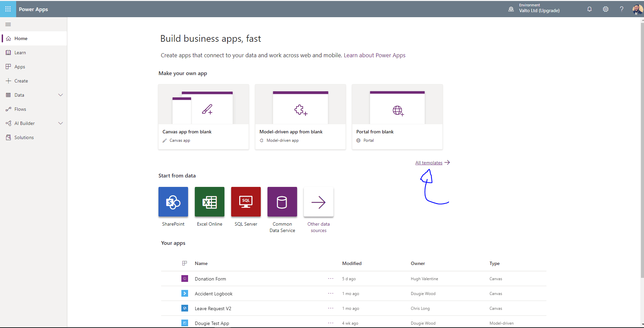Select Canvas app from blank card
The height and width of the screenshot is (328, 644).
point(204,117)
